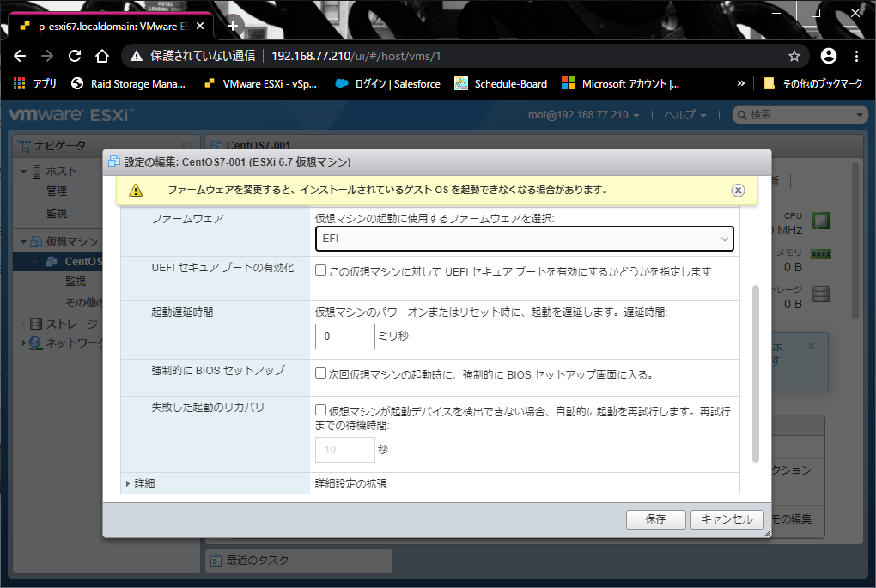Click the memory module icon
Screen dimensions: 876x588
(821, 255)
